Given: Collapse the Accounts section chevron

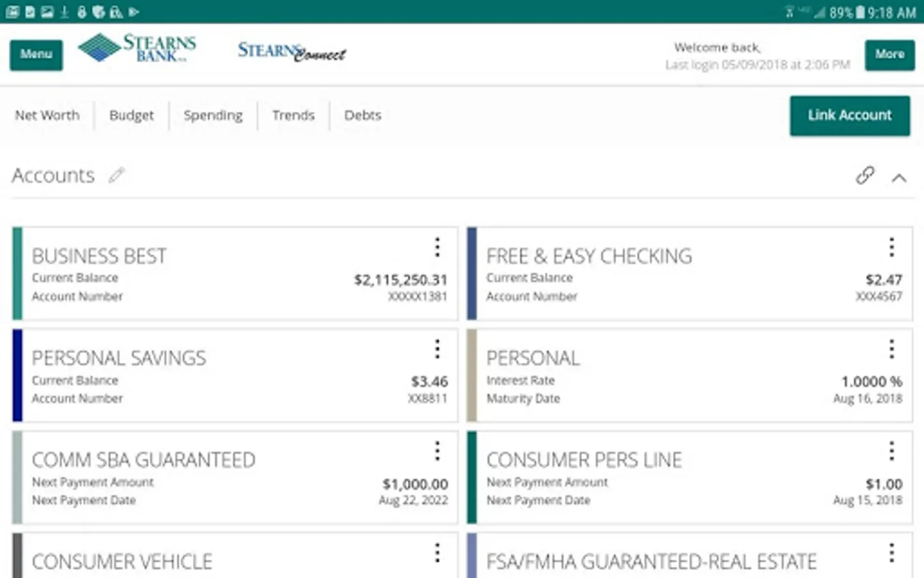Looking at the screenshot, I should [x=899, y=178].
